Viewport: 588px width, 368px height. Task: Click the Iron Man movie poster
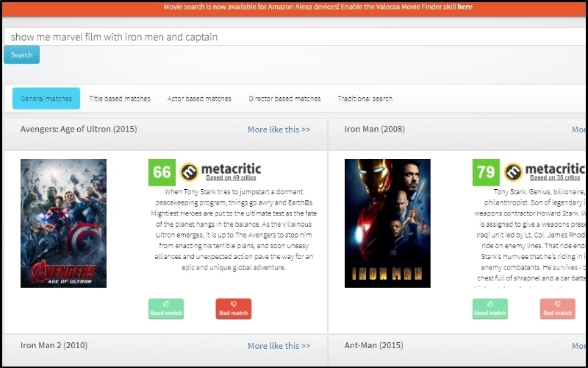tap(387, 223)
